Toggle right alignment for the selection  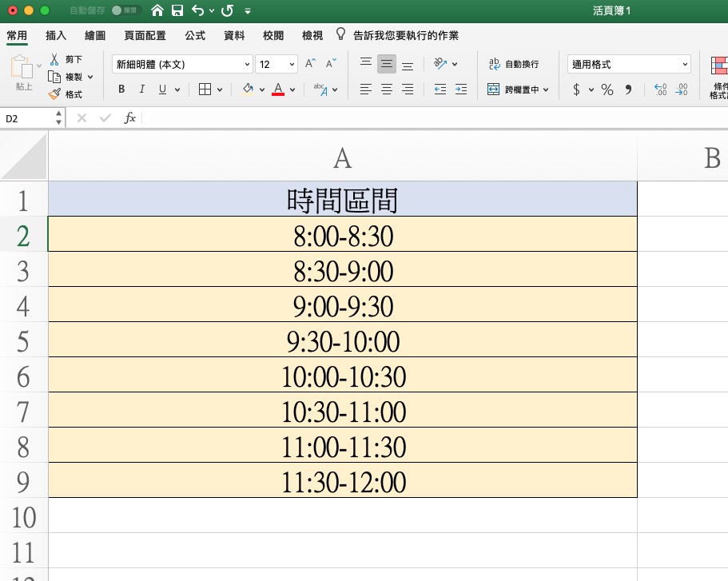click(406, 90)
